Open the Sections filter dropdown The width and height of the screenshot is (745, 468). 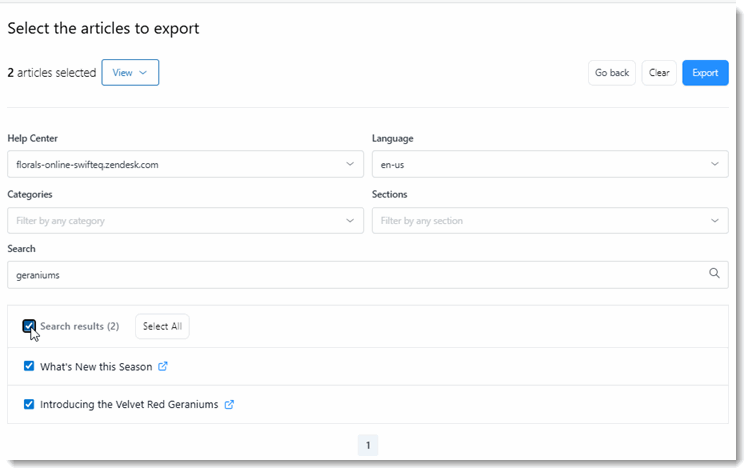550,220
